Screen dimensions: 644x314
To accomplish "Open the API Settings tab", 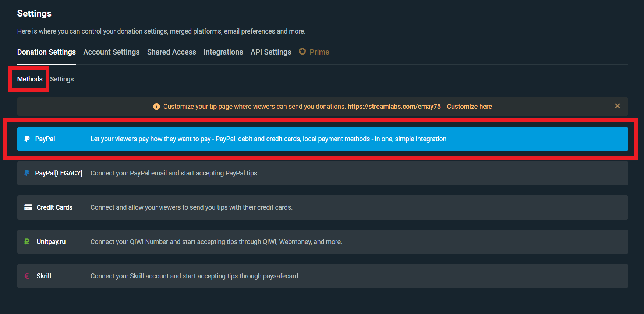I will [x=271, y=52].
